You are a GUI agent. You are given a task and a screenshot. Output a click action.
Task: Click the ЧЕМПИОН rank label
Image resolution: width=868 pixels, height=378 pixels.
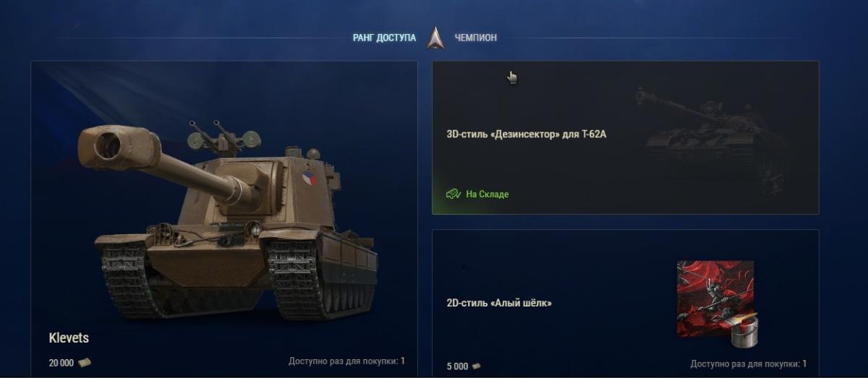(x=475, y=38)
